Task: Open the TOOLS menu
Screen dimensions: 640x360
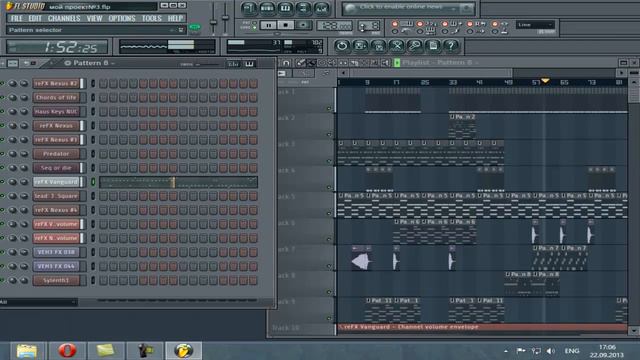Action: (151, 18)
